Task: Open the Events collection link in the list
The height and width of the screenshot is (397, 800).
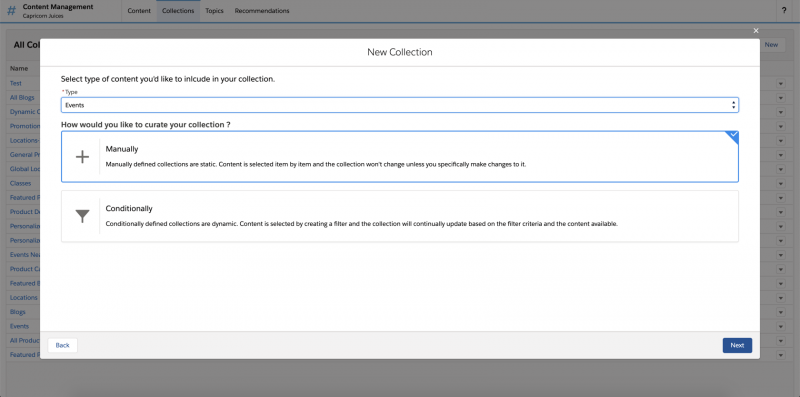Action: (19, 326)
